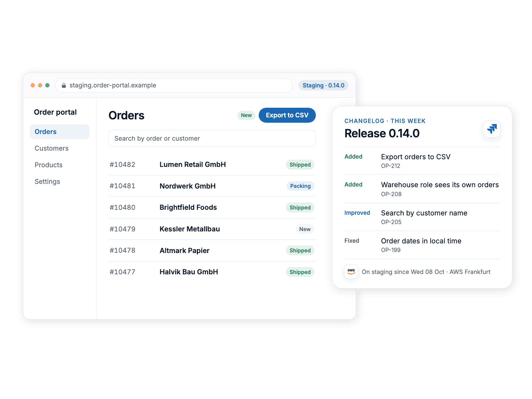
Task: Click ticket OP-208
Action: [391, 194]
